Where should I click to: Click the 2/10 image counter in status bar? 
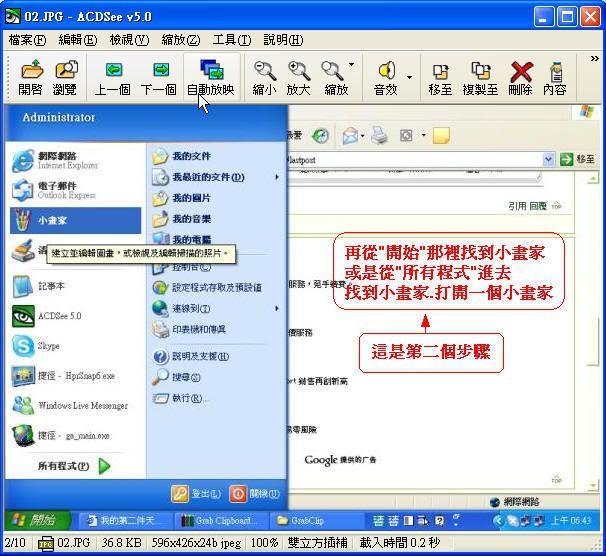pos(15,542)
